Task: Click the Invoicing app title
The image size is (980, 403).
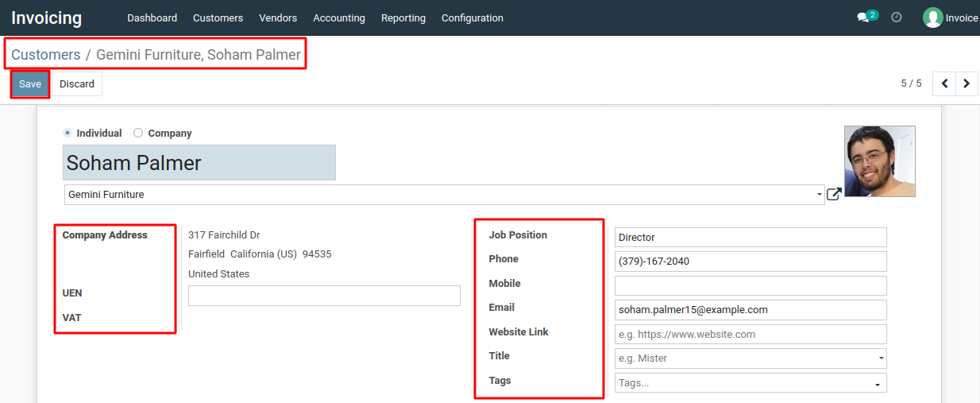Action: [x=47, y=17]
